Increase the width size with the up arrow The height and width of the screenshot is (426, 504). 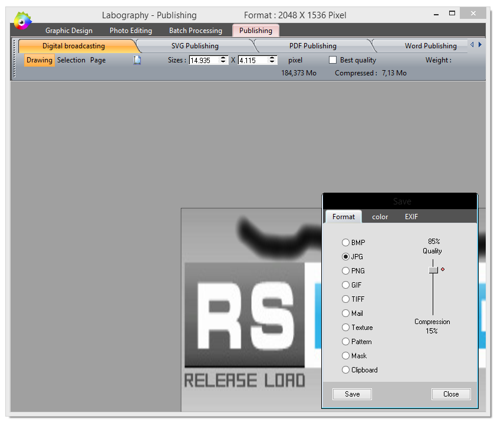[x=223, y=58]
